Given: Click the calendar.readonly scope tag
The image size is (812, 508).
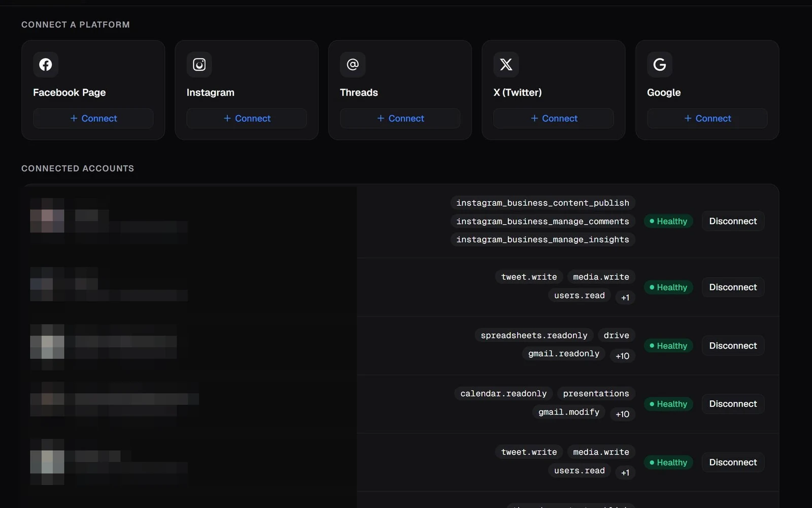Looking at the screenshot, I should point(503,394).
